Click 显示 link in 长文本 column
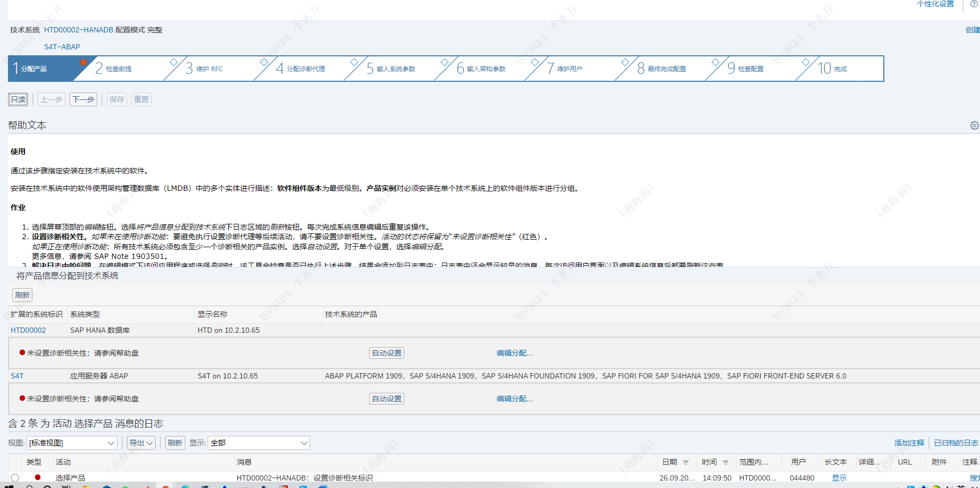Viewport: 980px width, 488px height. point(839,478)
